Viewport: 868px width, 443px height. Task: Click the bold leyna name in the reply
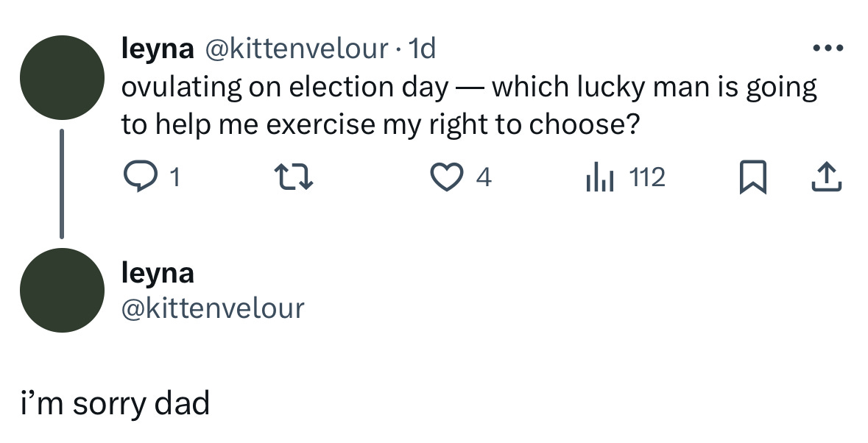[158, 272]
